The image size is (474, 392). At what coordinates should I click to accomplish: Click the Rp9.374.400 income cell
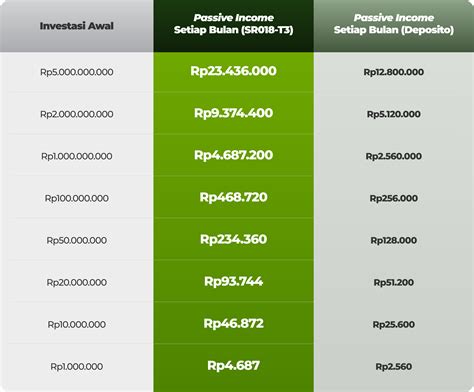233,113
